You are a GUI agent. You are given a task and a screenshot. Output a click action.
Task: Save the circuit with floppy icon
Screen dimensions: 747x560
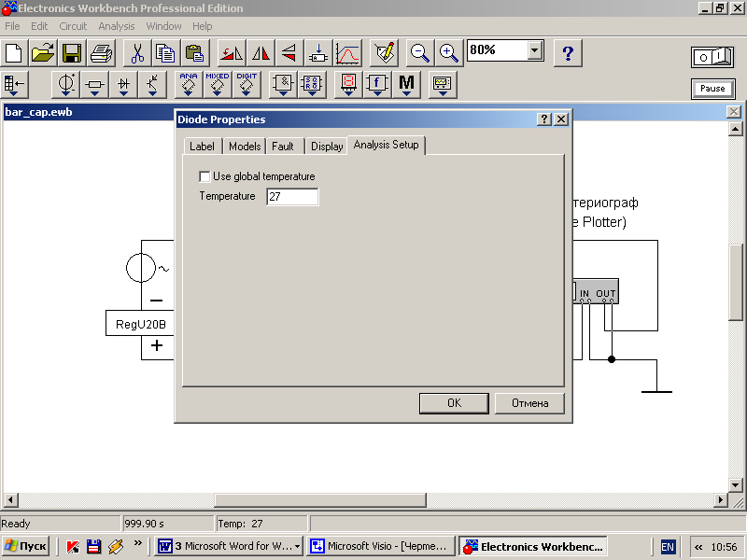tap(72, 53)
